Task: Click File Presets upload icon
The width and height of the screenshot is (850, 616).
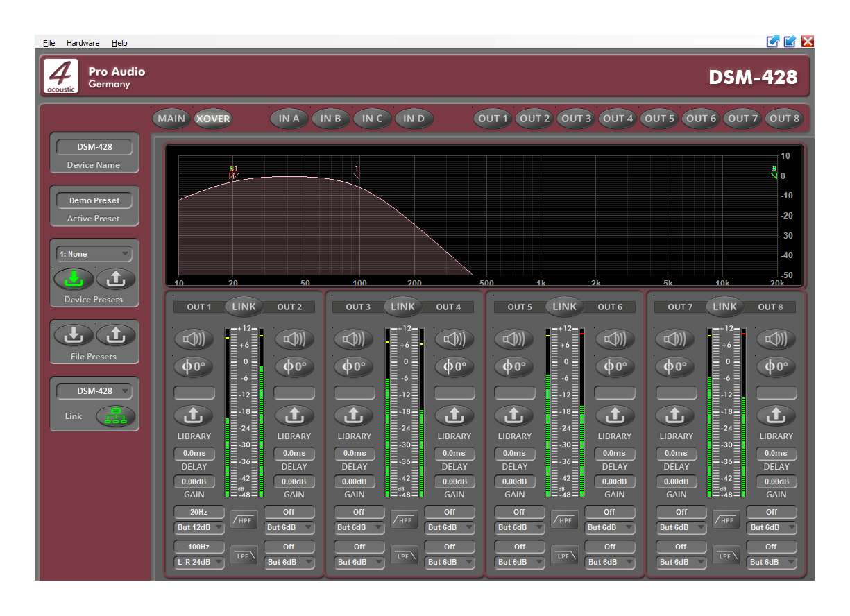Action: [x=115, y=336]
